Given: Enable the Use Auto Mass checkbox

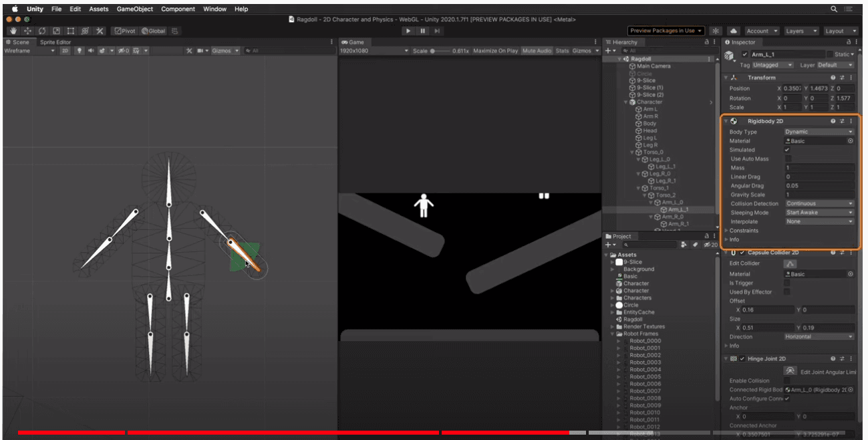Looking at the screenshot, I should pyautogui.click(x=787, y=159).
